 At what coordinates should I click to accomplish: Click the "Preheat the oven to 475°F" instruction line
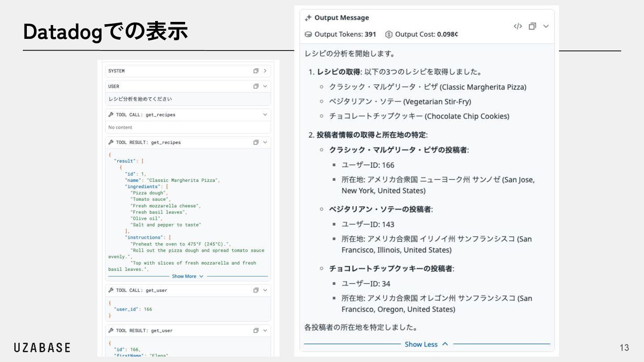pyautogui.click(x=181, y=244)
